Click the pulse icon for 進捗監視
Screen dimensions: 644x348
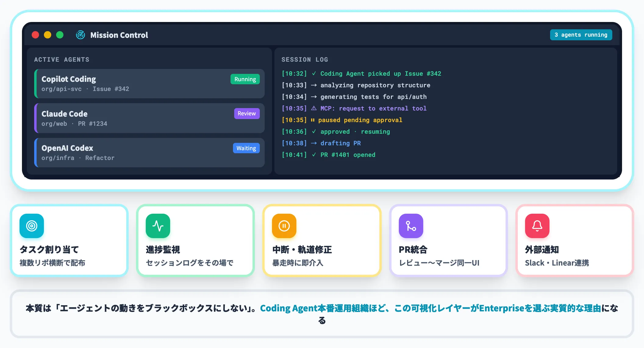tap(158, 226)
